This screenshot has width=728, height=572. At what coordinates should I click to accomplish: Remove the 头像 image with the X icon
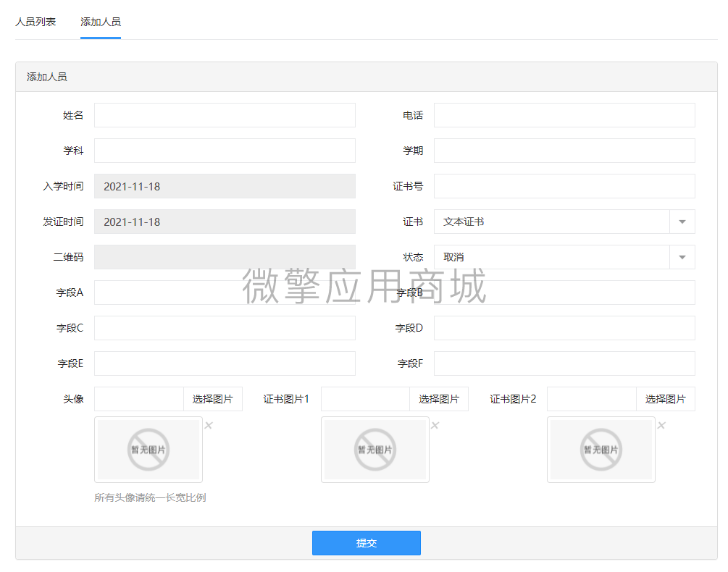pyautogui.click(x=209, y=426)
